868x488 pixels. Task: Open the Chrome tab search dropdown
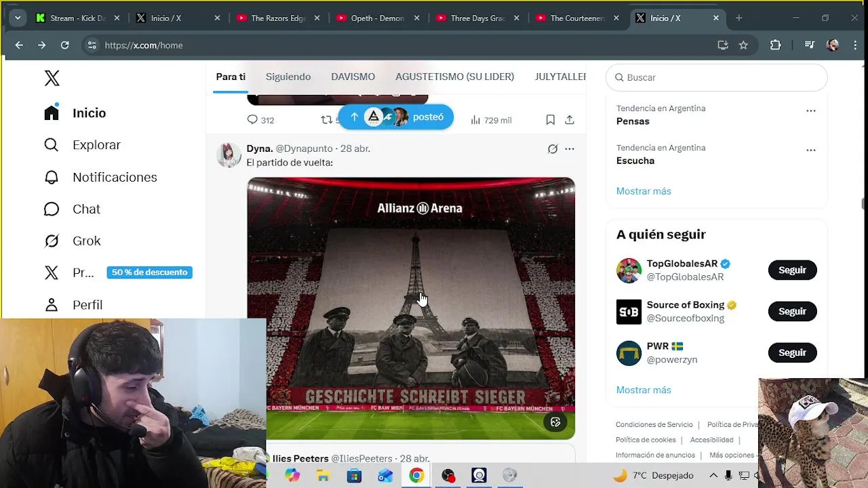pos(18,18)
